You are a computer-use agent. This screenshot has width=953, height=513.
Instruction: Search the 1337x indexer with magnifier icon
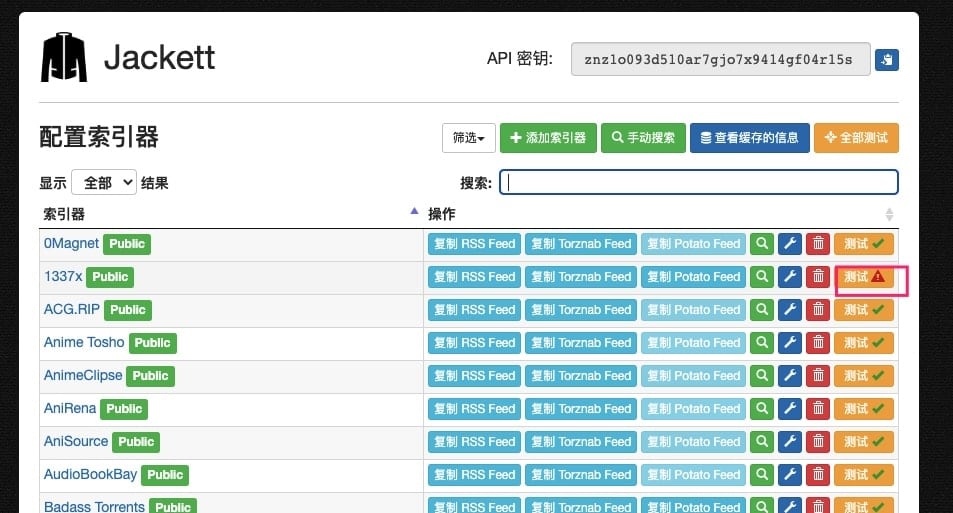tap(762, 277)
